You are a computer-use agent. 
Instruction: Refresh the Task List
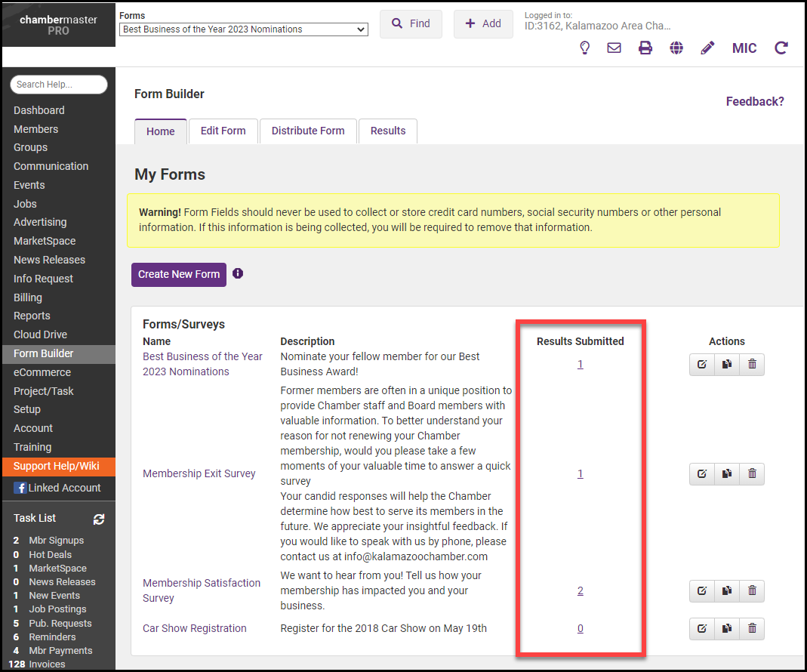[98, 519]
